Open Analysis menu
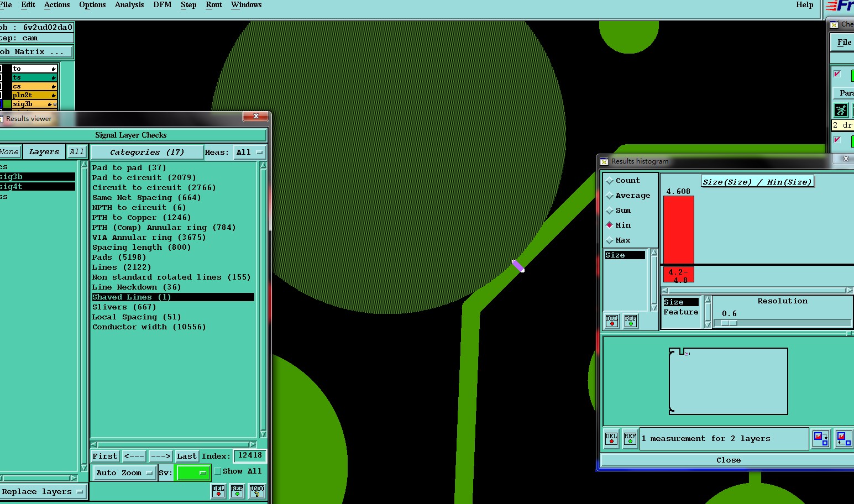Screen dimensions: 854x504 (129, 5)
